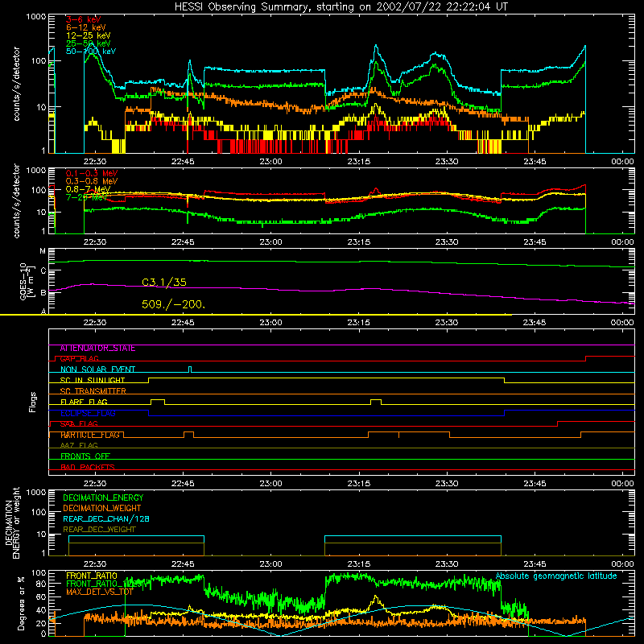Click the green '25-50 keV' legend label

89,43
